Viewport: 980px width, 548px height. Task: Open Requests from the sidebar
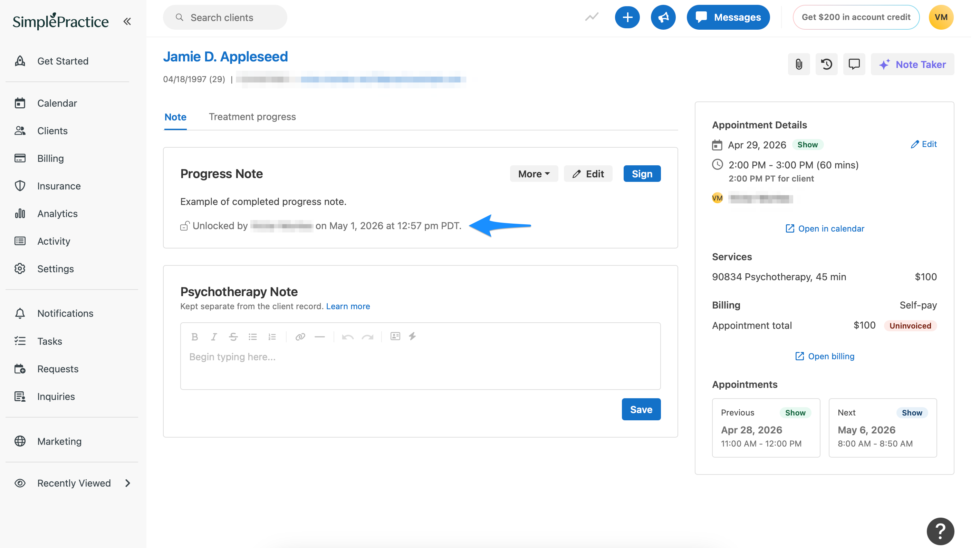[x=58, y=369]
